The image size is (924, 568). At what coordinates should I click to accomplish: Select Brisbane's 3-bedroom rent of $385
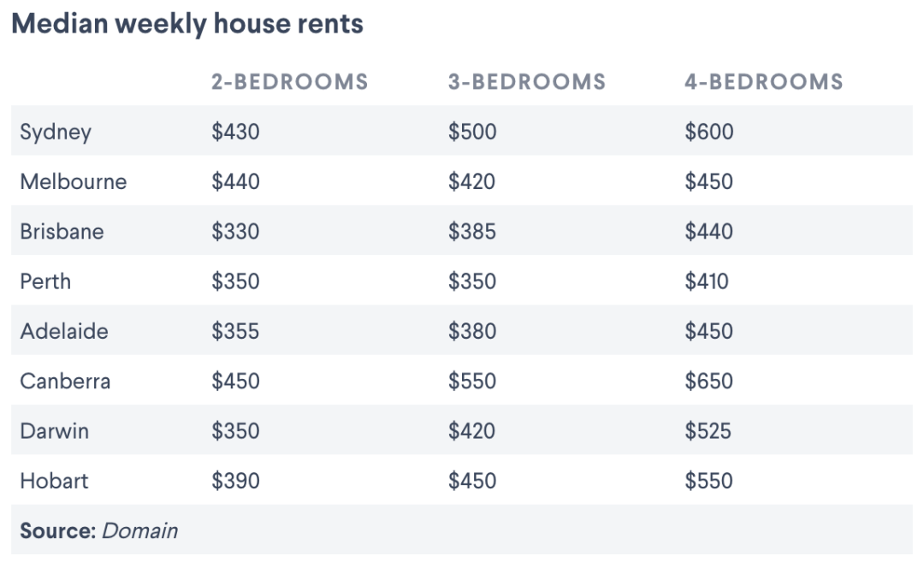click(472, 232)
